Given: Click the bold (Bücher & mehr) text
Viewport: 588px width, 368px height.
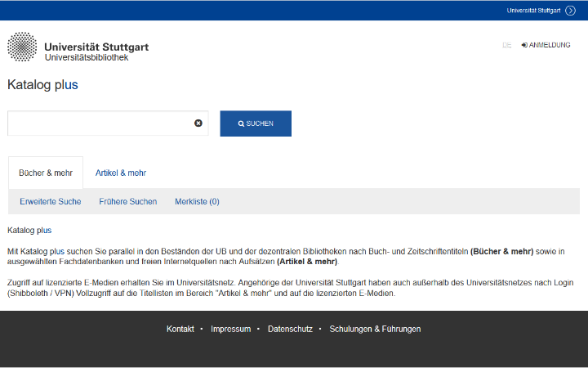Looking at the screenshot, I should coord(501,251).
